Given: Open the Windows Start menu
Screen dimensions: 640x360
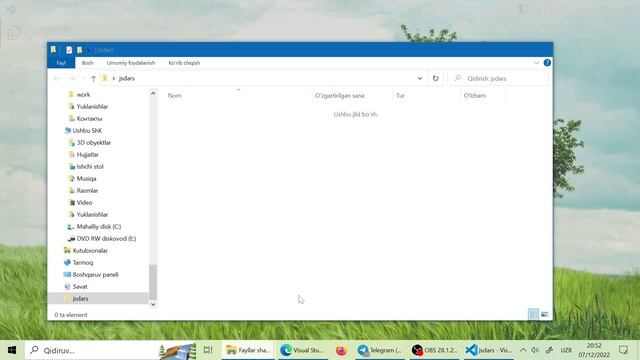Looking at the screenshot, I should pos(12,350).
